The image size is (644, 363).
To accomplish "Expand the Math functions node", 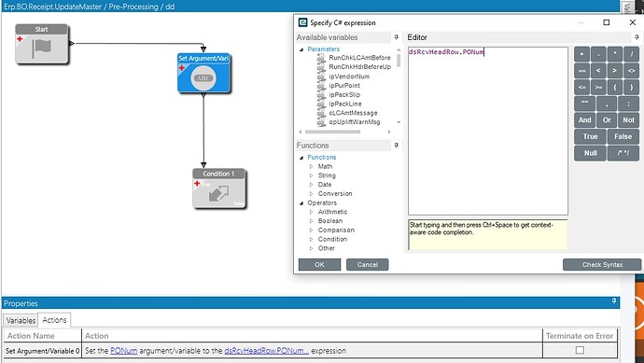I will tap(312, 166).
